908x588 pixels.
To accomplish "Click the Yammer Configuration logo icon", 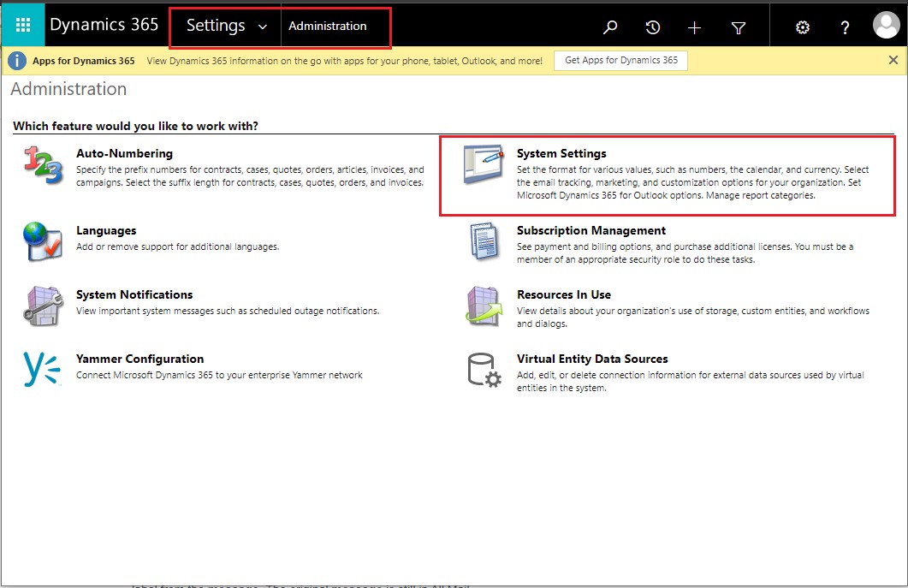I will click(x=42, y=368).
